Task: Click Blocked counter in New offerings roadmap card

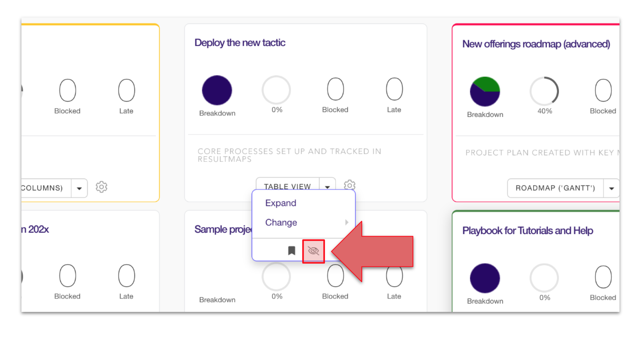Action: pos(603,91)
